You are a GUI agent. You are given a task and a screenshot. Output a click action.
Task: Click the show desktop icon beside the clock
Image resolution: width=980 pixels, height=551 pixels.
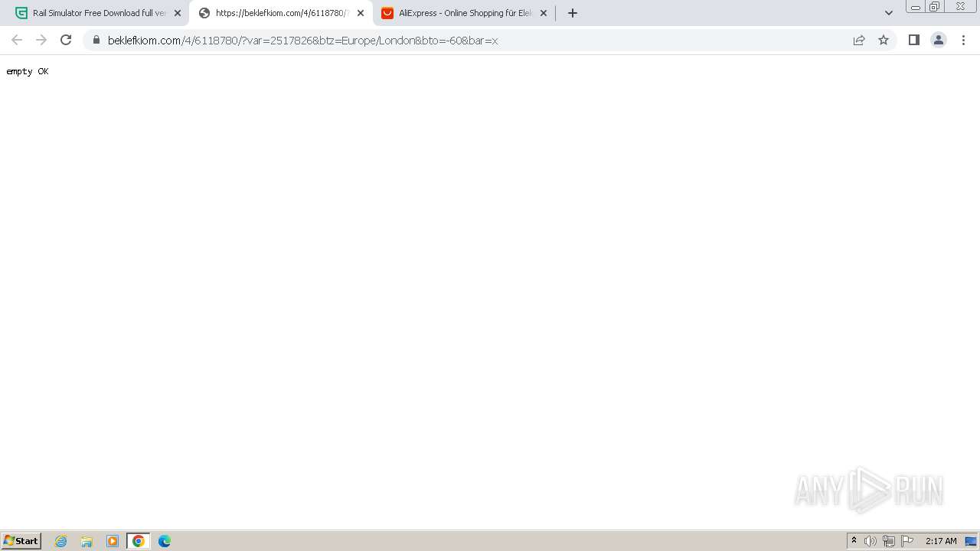(971, 541)
